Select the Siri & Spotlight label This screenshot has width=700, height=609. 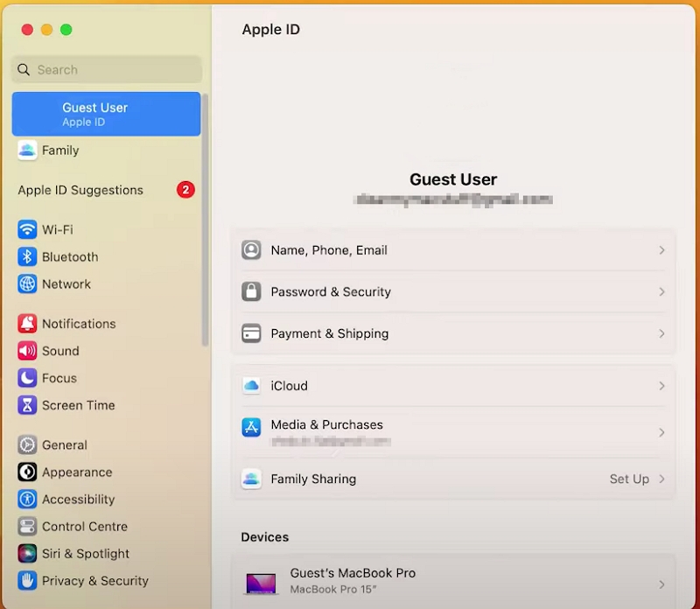86,554
